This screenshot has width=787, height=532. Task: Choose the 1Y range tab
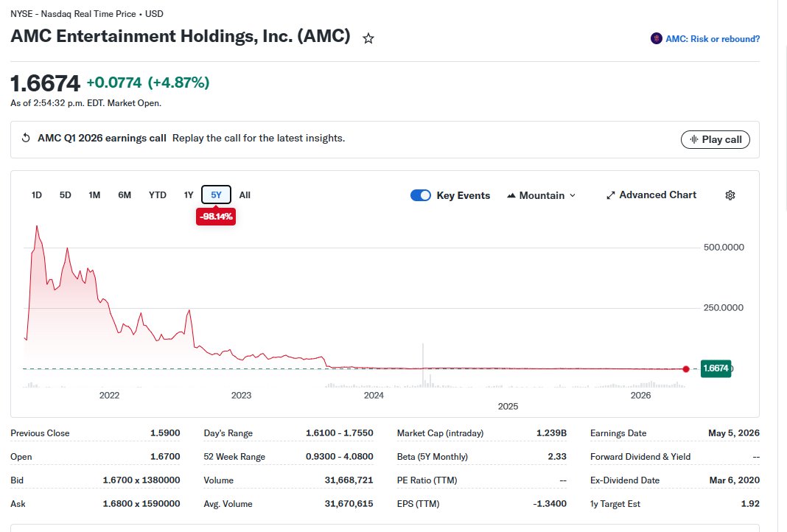pos(189,195)
